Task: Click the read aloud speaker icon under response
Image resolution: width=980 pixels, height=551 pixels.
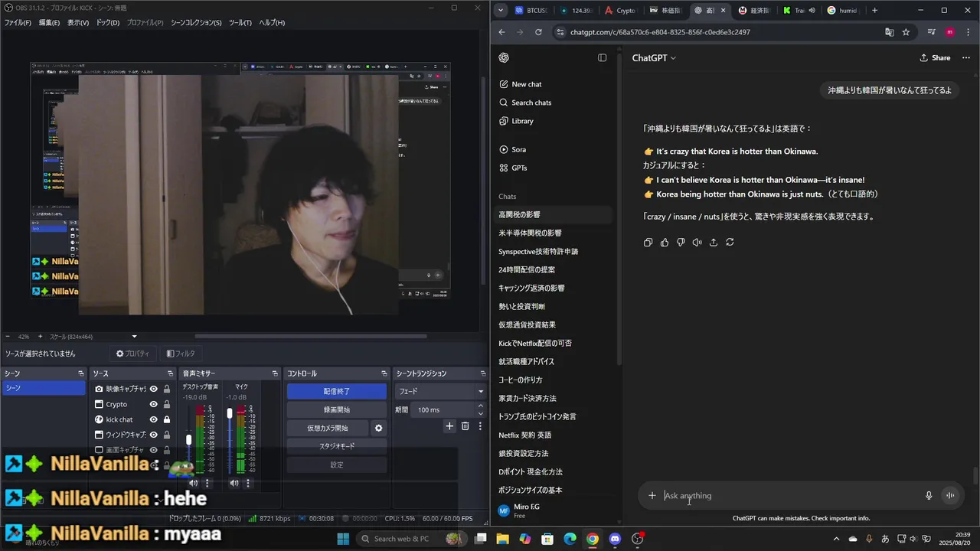Action: tap(697, 242)
